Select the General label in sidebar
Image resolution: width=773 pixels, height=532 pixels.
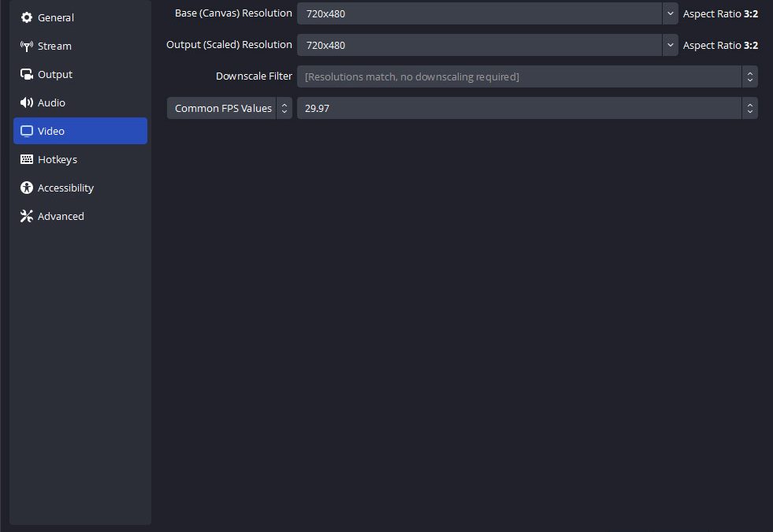pos(56,17)
